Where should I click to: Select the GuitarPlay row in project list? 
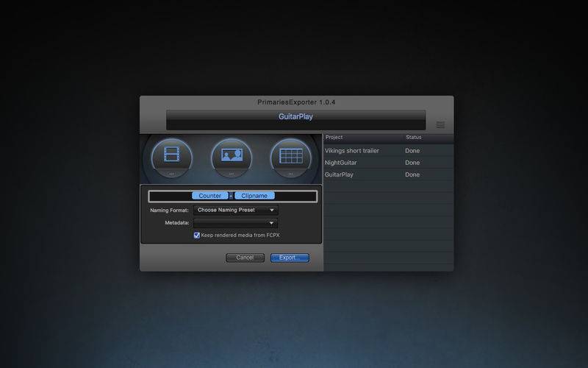pos(389,174)
